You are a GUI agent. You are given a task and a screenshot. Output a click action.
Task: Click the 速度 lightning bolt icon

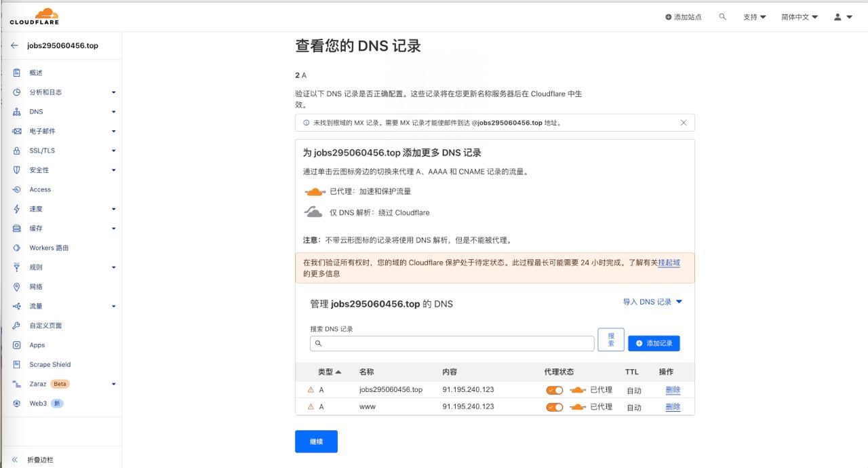(x=17, y=209)
